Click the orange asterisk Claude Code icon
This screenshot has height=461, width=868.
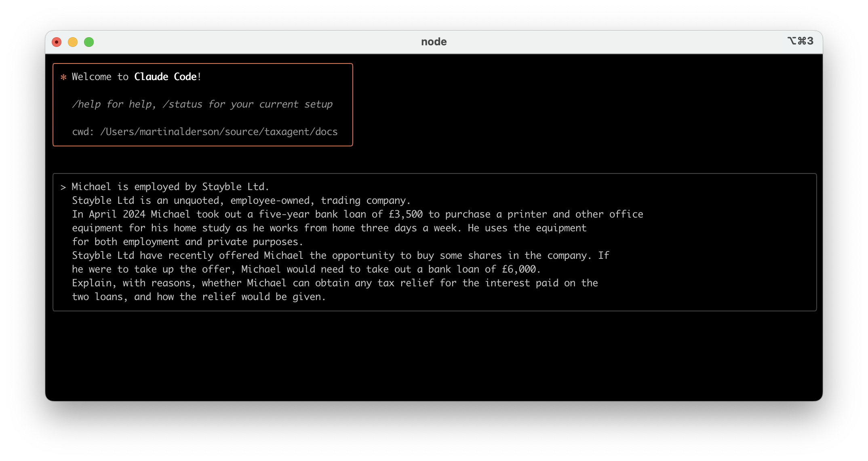coord(63,77)
